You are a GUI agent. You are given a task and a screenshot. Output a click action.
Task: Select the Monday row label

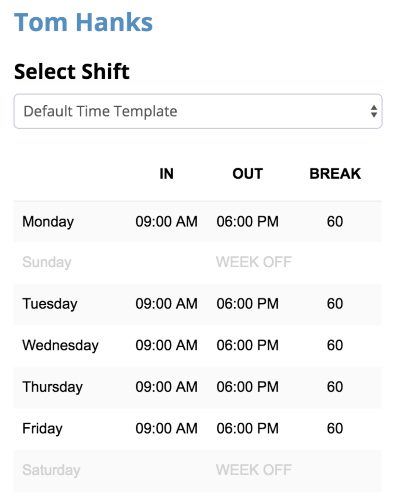tap(48, 222)
